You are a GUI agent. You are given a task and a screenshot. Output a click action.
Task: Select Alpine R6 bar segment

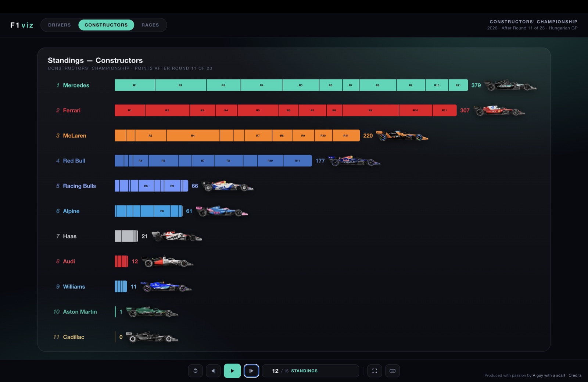162,211
